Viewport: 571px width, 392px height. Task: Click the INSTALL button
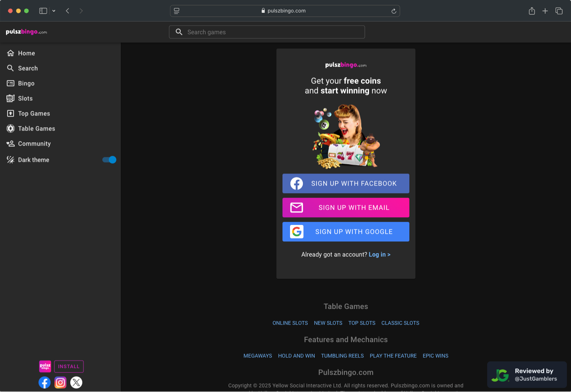tap(69, 366)
